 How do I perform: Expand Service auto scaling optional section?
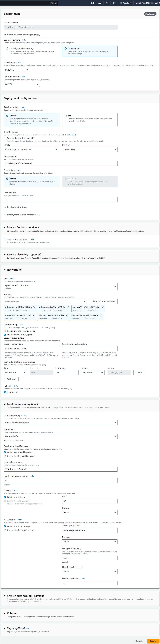(24, 596)
